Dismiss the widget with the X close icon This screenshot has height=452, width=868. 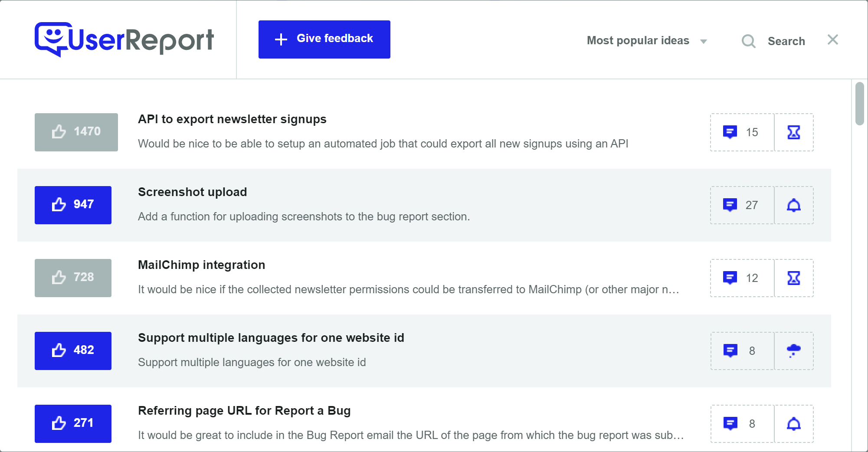pos(833,39)
